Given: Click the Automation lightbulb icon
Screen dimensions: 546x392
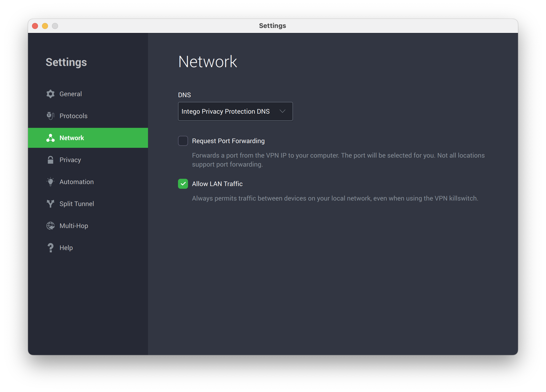Looking at the screenshot, I should pos(50,182).
